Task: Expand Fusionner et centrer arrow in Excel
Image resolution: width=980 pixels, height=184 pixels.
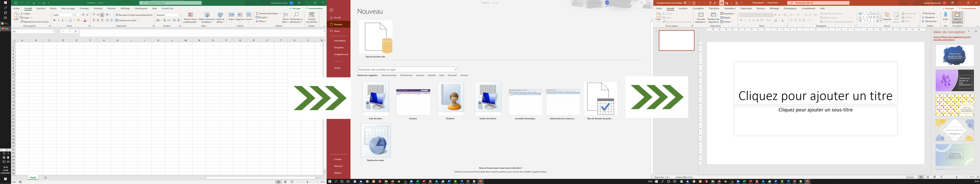Action: click(x=139, y=21)
